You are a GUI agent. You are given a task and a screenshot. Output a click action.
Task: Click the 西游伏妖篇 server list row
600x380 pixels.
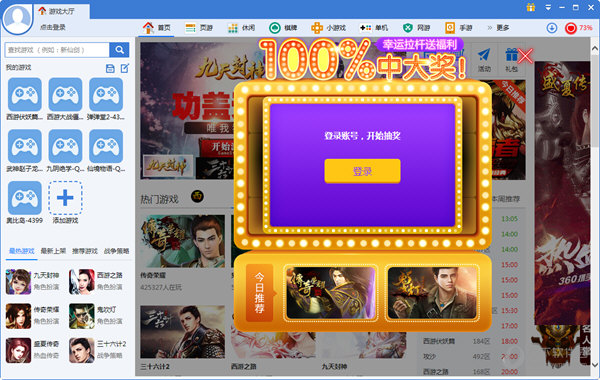pyautogui.click(x=471, y=341)
